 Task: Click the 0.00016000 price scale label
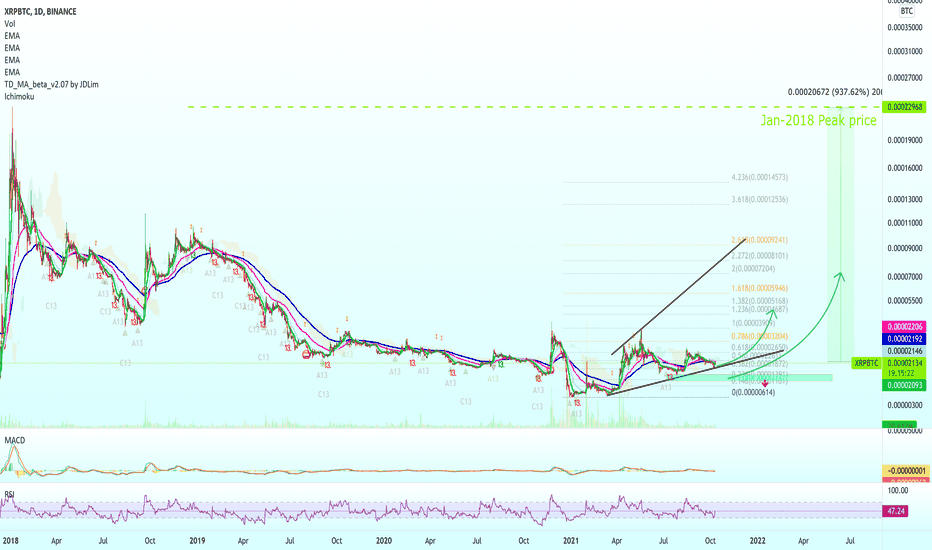coord(905,168)
